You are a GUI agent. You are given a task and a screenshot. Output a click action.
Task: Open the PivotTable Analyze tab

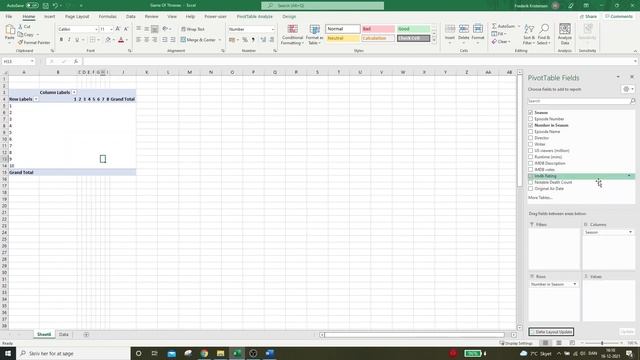pyautogui.click(x=254, y=17)
